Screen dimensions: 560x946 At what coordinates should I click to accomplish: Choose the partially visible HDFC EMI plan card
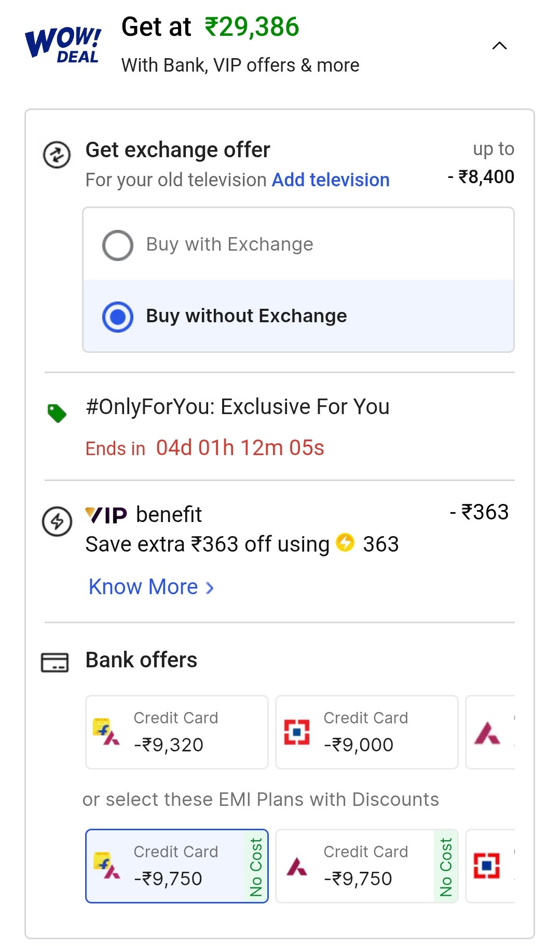(x=490, y=866)
